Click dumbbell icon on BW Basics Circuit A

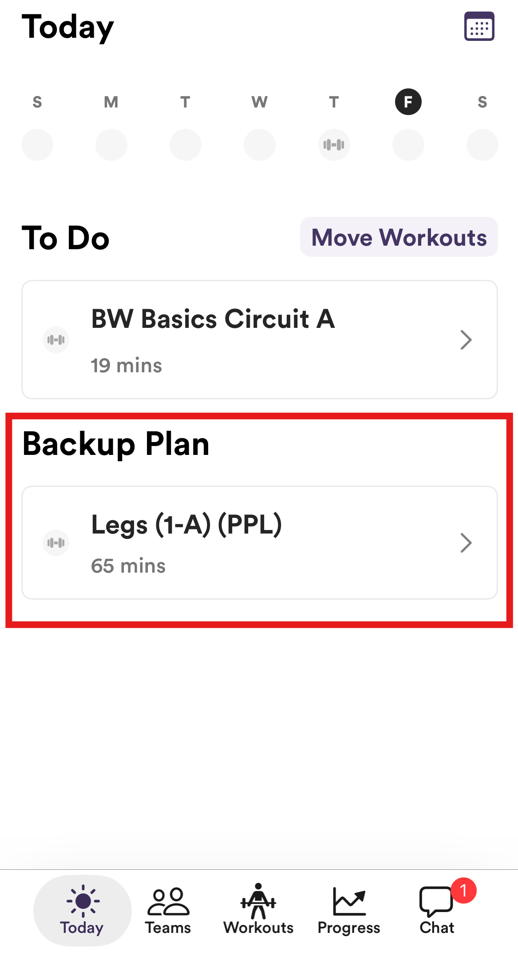pyautogui.click(x=56, y=340)
